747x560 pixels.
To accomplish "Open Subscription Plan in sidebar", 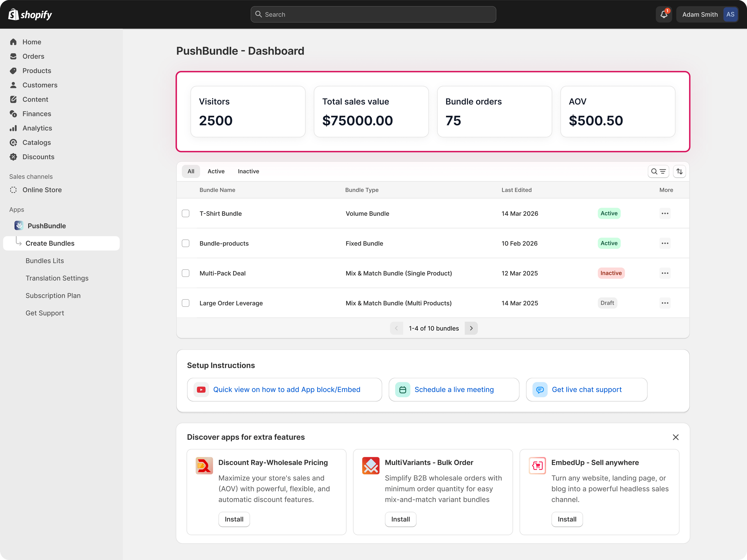I will 53,296.
